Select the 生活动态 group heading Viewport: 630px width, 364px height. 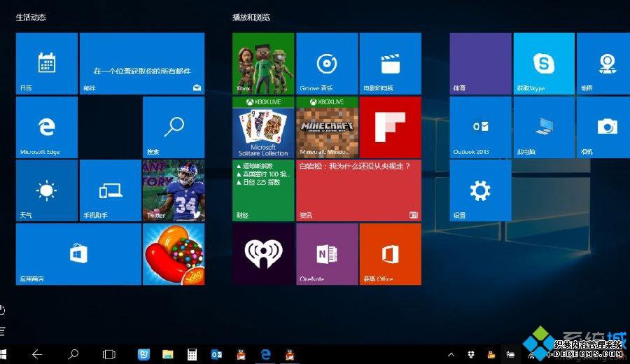click(x=31, y=17)
